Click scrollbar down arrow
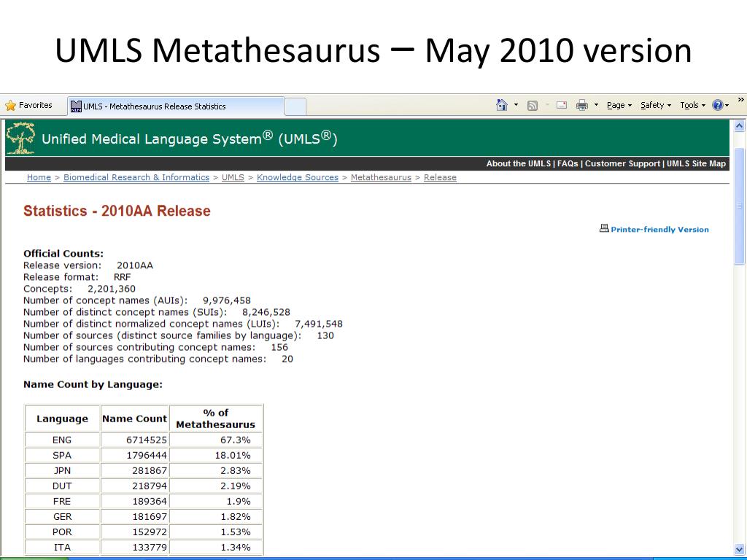This screenshot has height=560, width=747. tap(740, 548)
